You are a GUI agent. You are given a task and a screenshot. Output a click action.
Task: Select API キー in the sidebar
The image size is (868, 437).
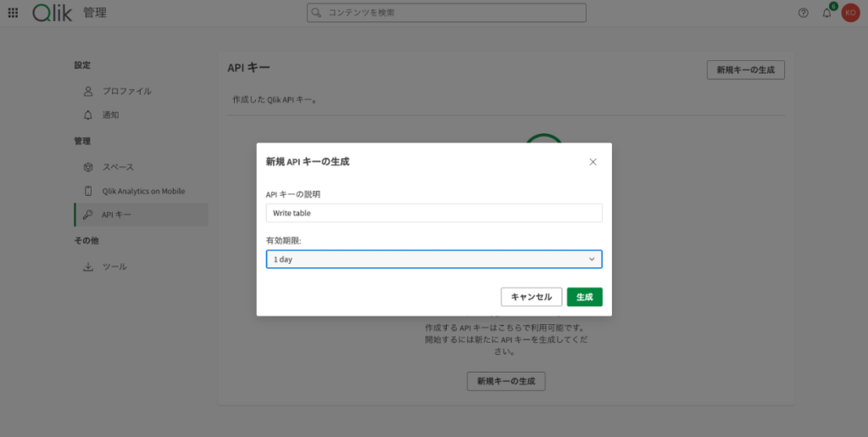click(x=116, y=215)
